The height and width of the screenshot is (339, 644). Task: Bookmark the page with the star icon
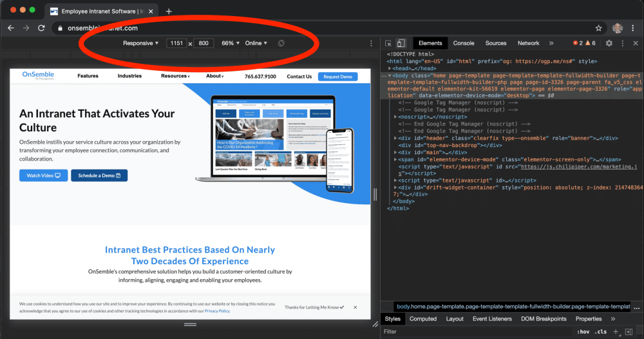598,28
